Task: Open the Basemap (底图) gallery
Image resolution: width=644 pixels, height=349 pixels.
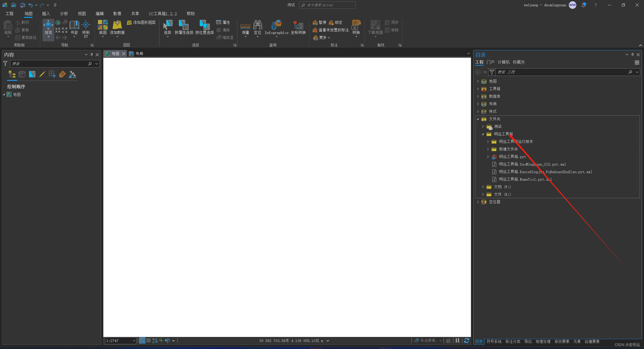Action: pyautogui.click(x=103, y=25)
